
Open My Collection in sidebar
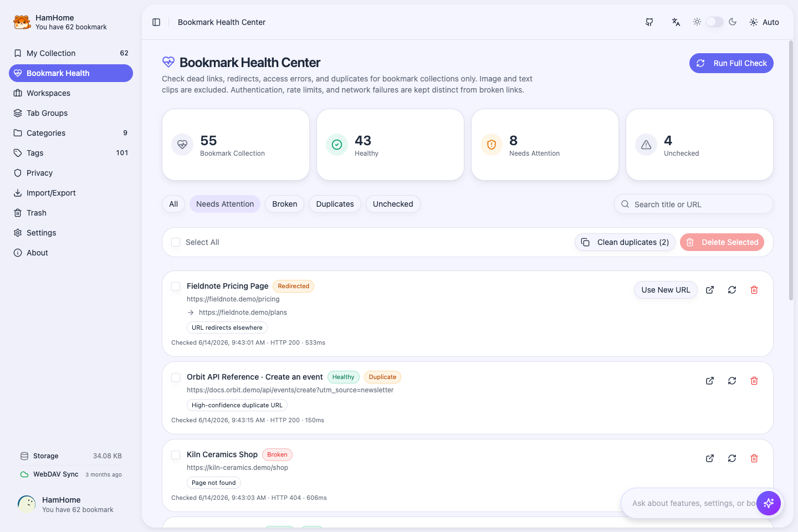point(71,53)
